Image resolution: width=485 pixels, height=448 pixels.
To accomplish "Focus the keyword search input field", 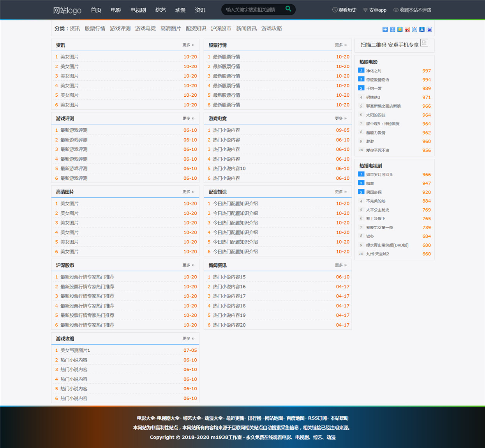I will tap(253, 10).
